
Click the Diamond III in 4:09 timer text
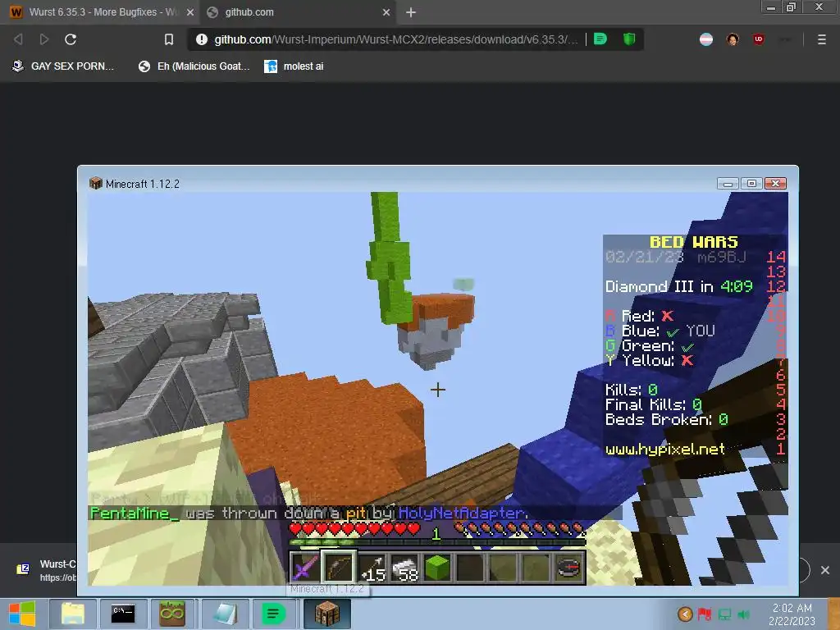678,286
